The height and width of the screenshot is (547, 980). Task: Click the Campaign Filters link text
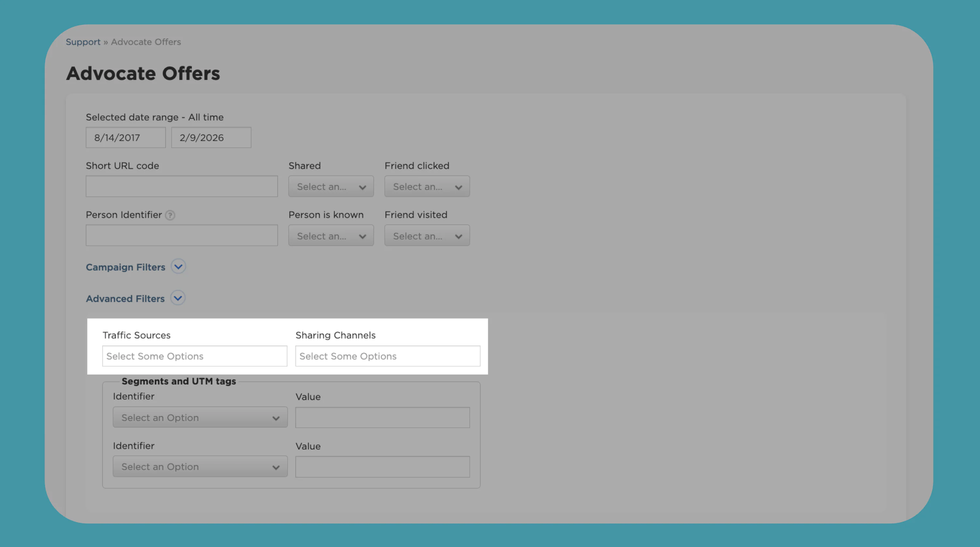click(126, 267)
